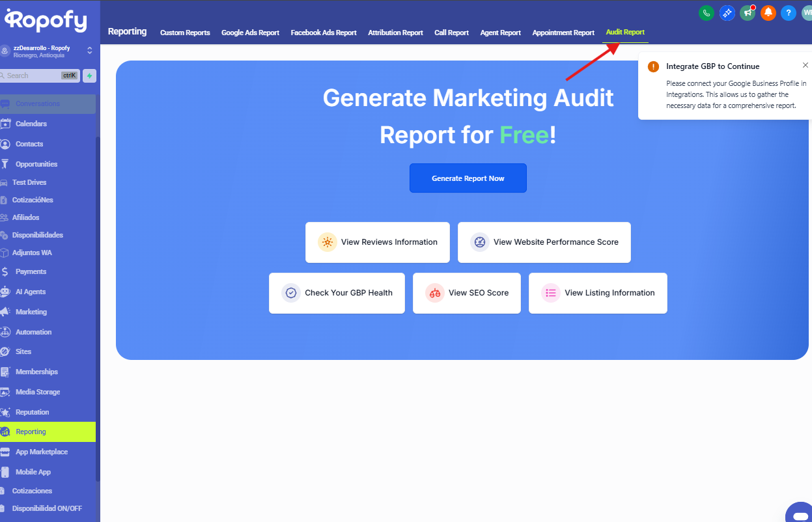812x522 pixels.
Task: Open the orange notifications bell
Action: tap(768, 12)
